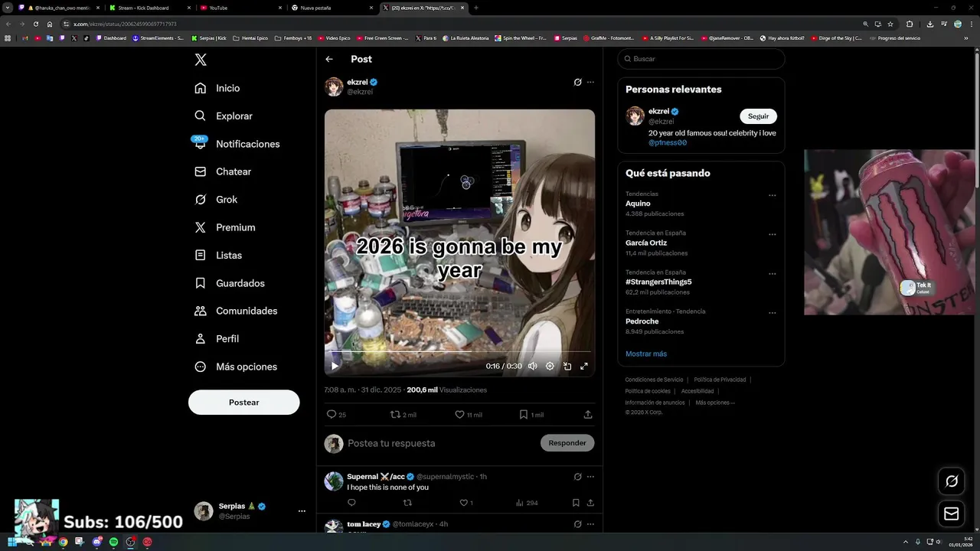Expand Más opciones in footer
Viewport: 980px width, 551px height.
coord(715,403)
